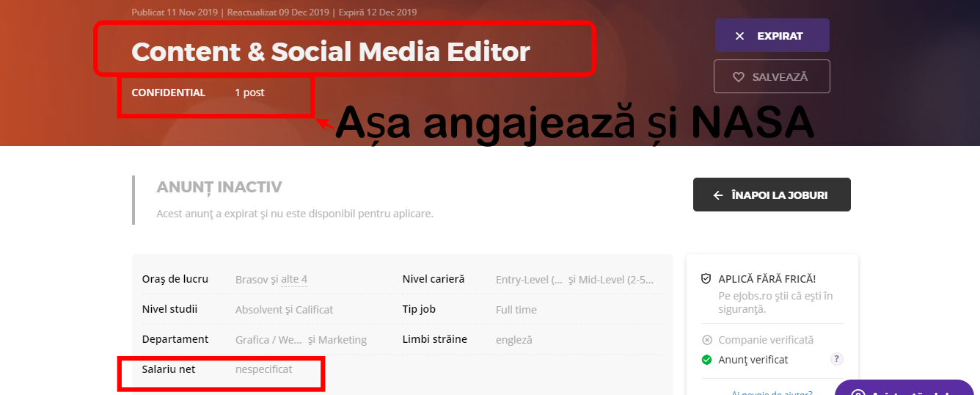Click the 'engleză' foreign language value
The width and height of the screenshot is (980, 395).
(513, 340)
